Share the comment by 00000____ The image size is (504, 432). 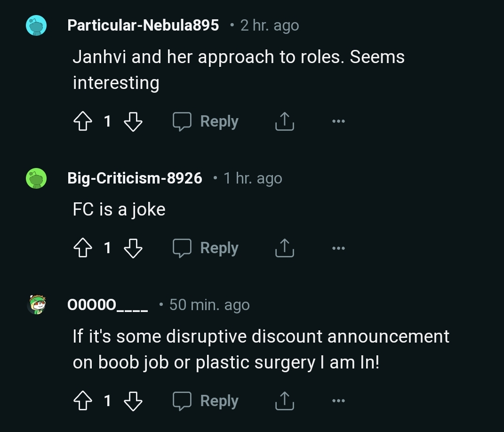[284, 401]
